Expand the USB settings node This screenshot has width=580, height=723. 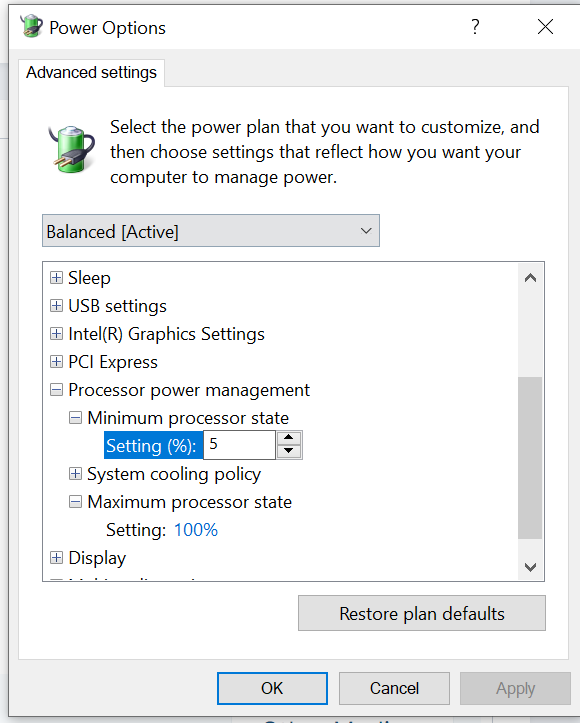click(56, 306)
